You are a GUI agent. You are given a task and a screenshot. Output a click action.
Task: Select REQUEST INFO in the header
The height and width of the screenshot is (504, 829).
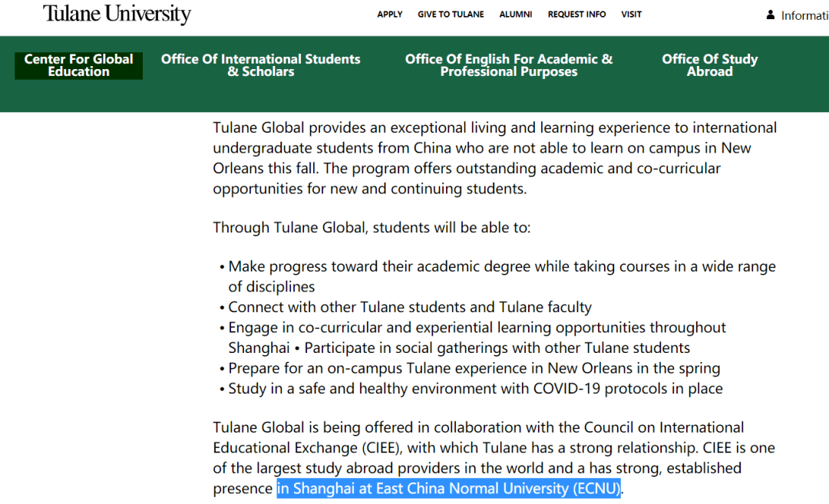(576, 15)
